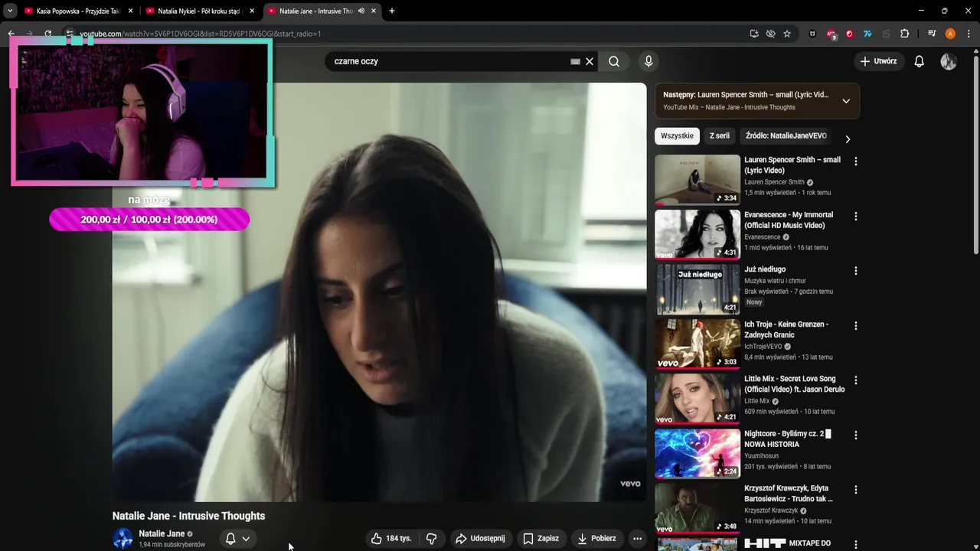This screenshot has width=980, height=551.
Task: Open the Chrome three-dot menu
Action: tap(969, 34)
